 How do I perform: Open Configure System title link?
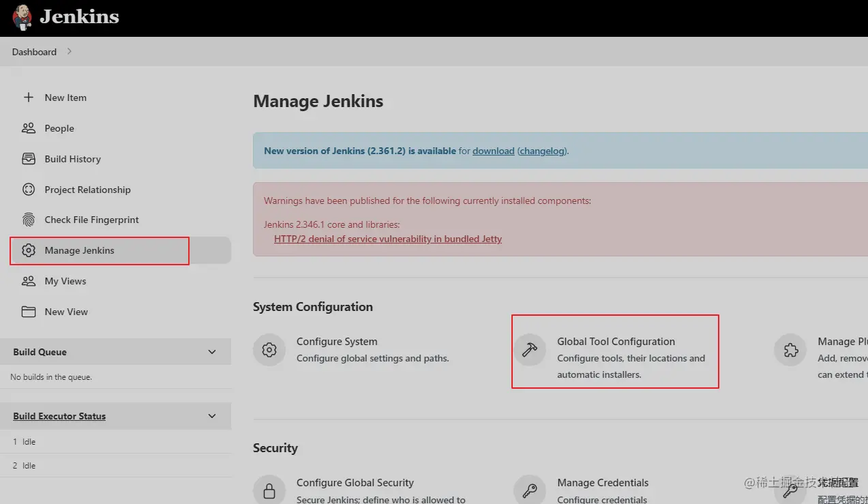(x=337, y=342)
